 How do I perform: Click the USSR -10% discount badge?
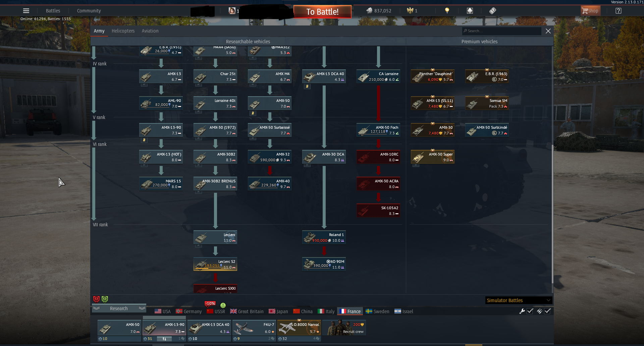click(x=210, y=303)
